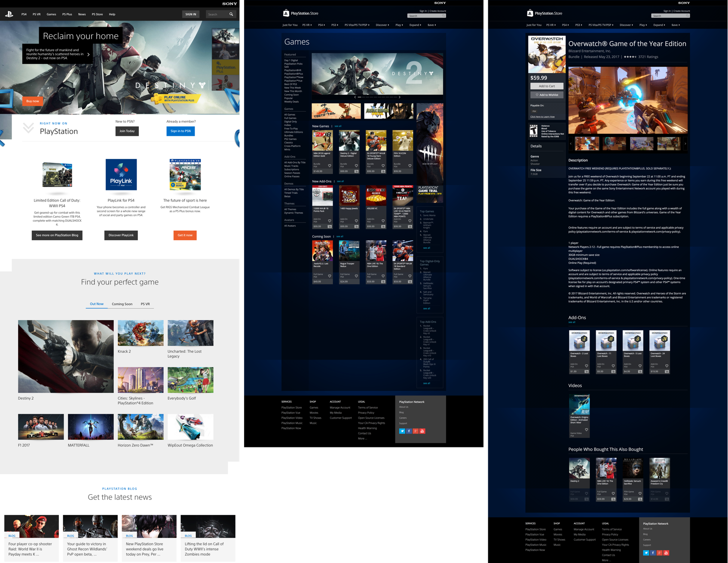Screen dimensions: 728x563
Task: Click the cart icon on Overwatch - 11 Loot Boxes
Action: tap(613, 371)
